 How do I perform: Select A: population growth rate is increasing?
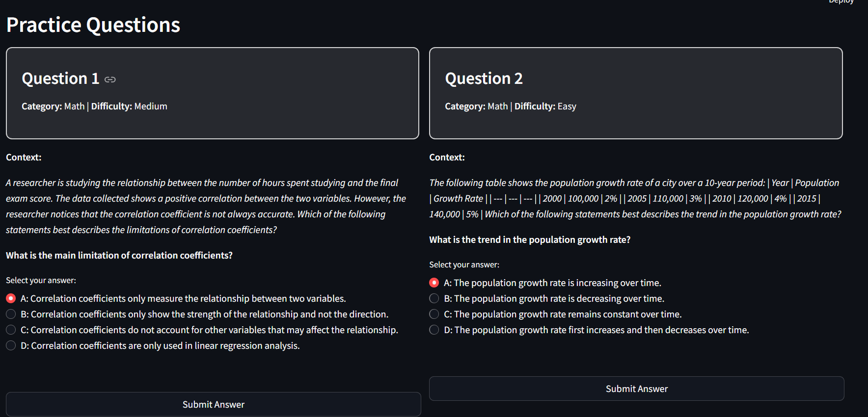pyautogui.click(x=434, y=283)
